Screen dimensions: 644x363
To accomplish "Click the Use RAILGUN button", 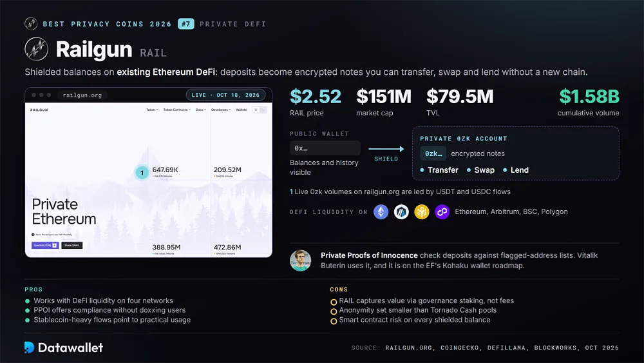I will (x=45, y=246).
